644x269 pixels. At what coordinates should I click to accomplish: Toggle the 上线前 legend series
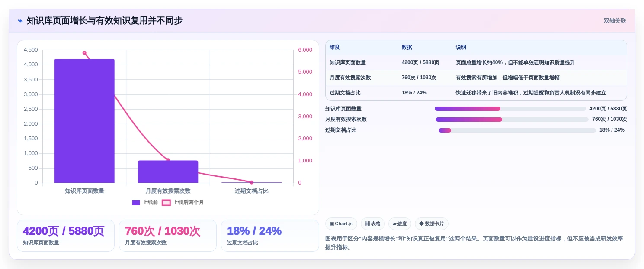point(145,202)
